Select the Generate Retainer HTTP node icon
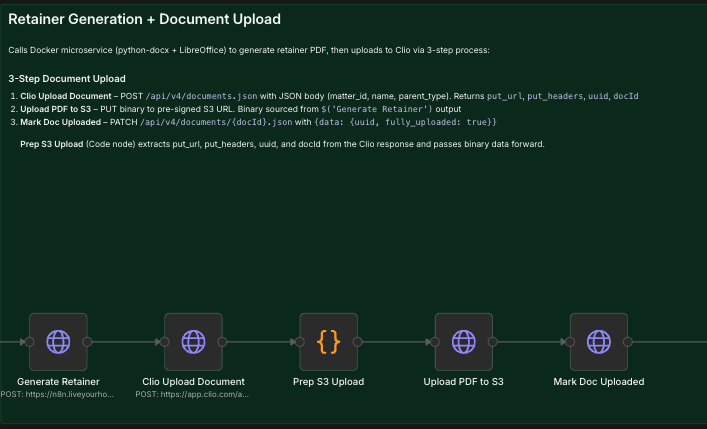The image size is (707, 429). coord(58,342)
